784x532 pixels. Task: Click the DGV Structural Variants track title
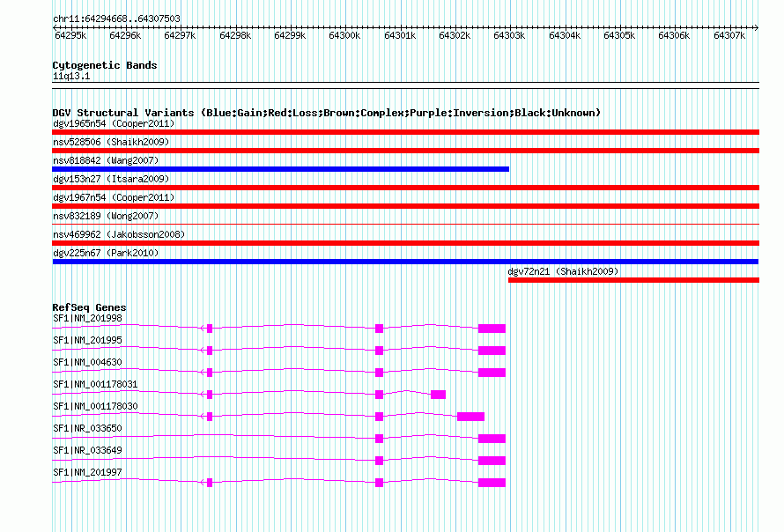tap(327, 113)
